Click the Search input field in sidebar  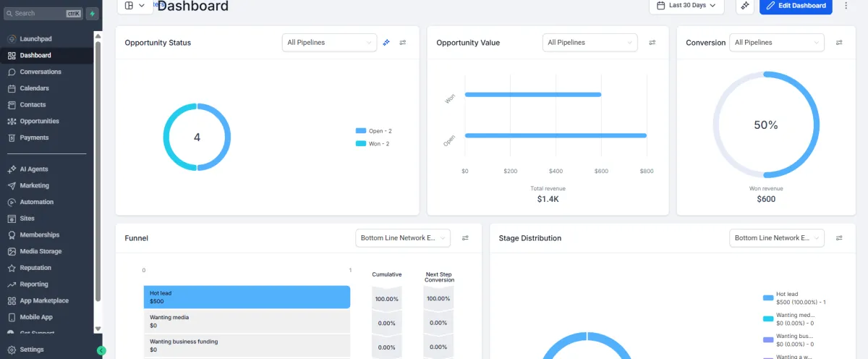click(x=43, y=14)
